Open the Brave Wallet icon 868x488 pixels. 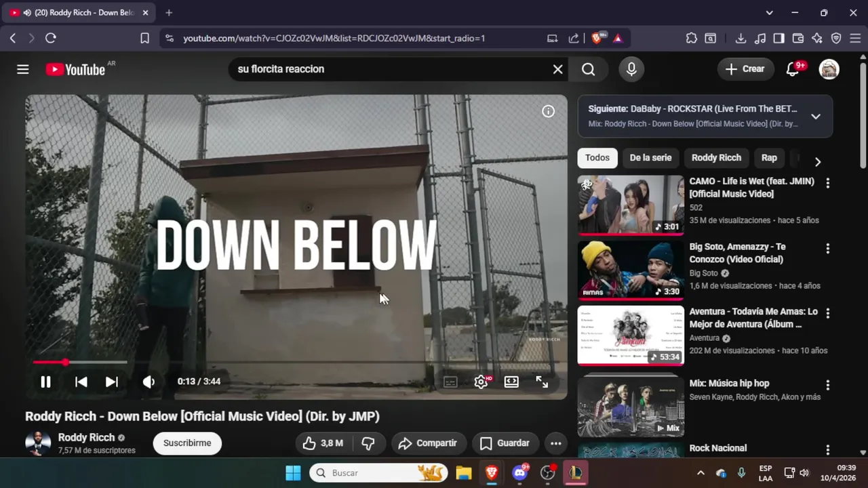pos(798,39)
